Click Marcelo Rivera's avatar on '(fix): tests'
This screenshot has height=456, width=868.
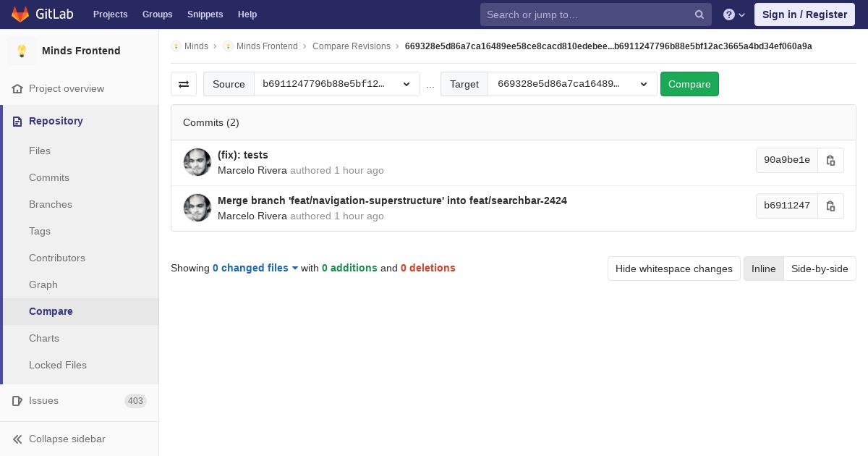pyautogui.click(x=197, y=162)
